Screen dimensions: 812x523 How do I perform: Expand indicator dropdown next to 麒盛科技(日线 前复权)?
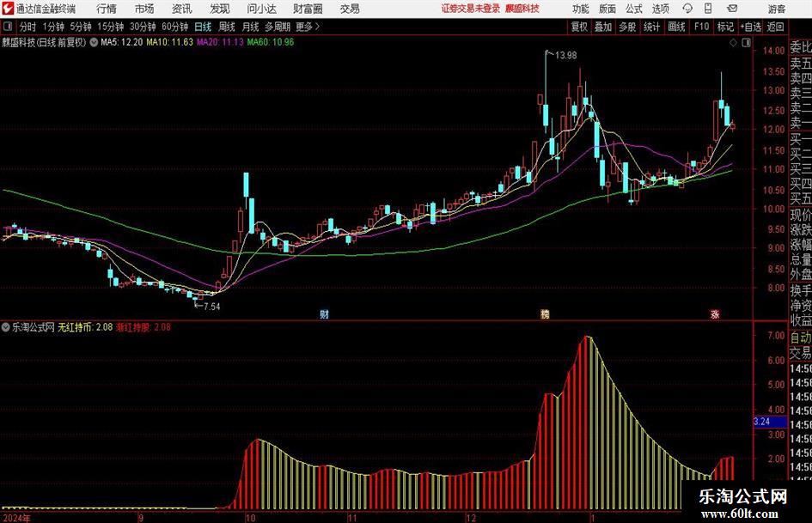click(94, 42)
